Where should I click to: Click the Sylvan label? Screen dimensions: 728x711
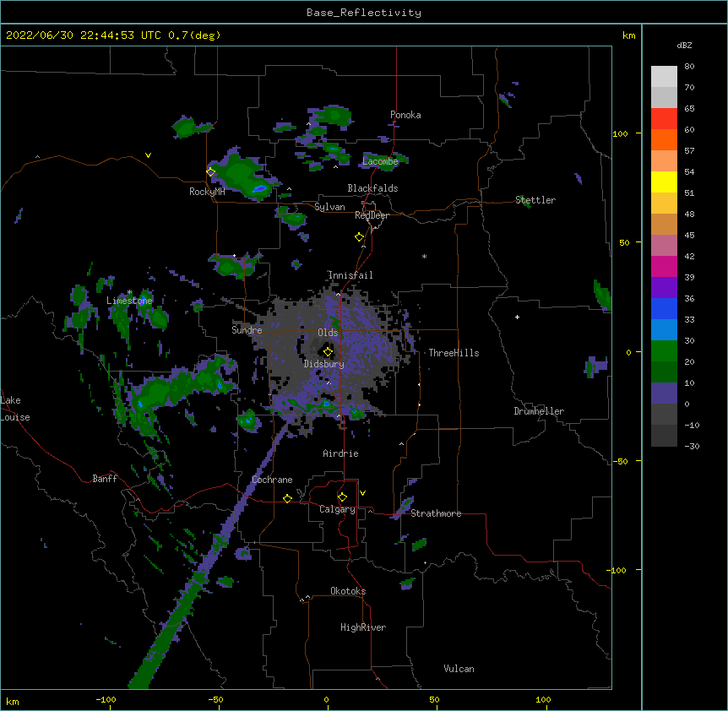tap(329, 207)
